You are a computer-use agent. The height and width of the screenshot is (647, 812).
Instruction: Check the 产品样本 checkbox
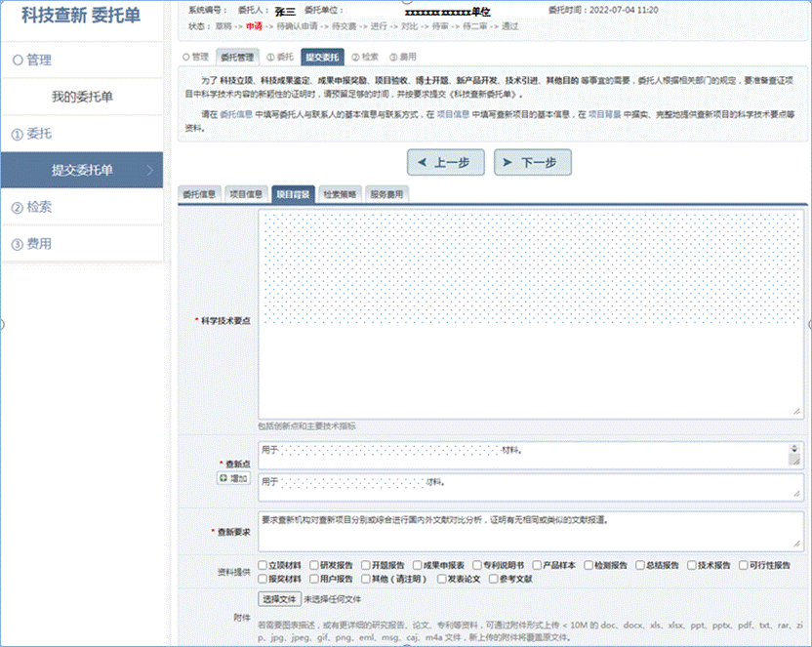[537, 565]
